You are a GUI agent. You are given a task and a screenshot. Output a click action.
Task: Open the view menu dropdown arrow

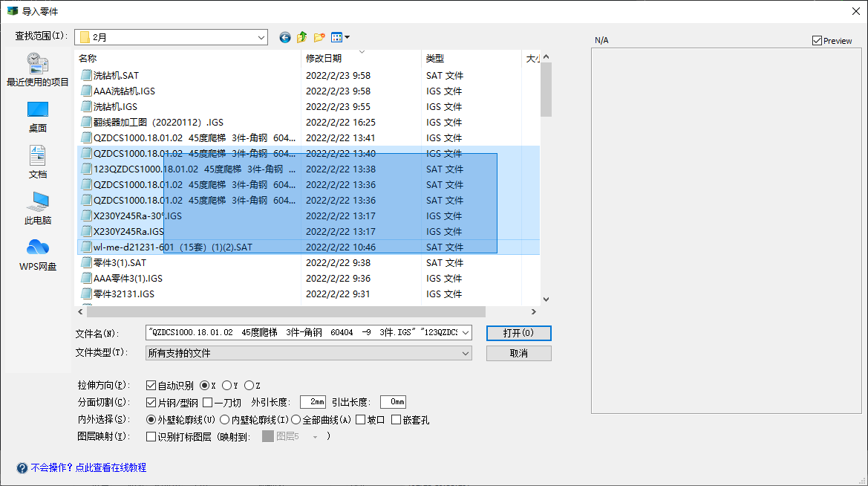(x=347, y=37)
